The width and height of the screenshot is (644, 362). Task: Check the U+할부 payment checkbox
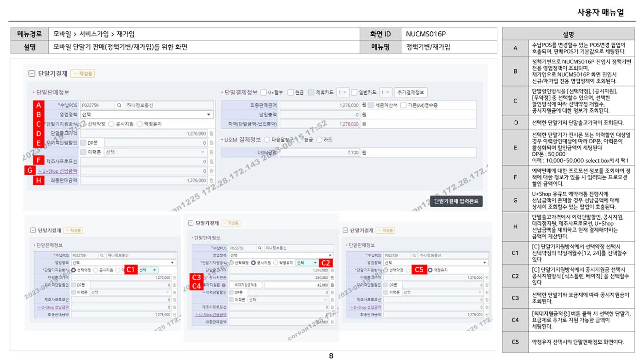(264, 92)
